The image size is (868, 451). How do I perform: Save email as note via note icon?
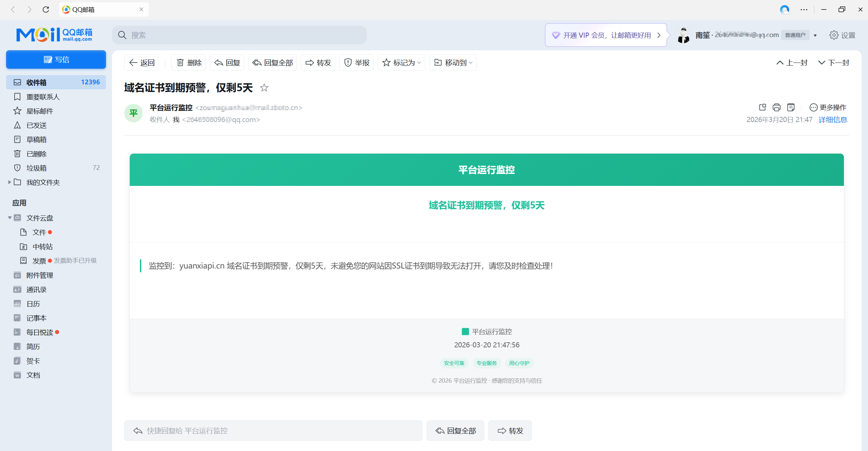pos(791,107)
